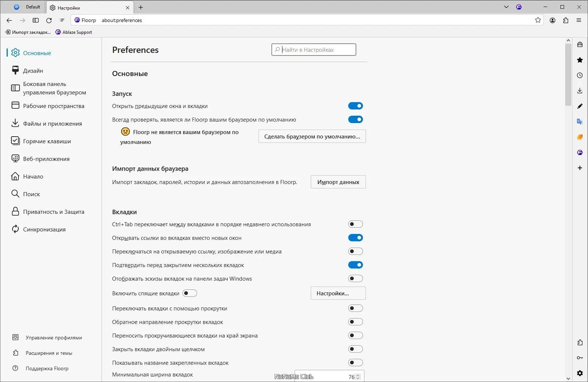This screenshot has height=382, width=588.
Task: Enable Переключать вкладки с помощью прокрутки
Action: coord(356,309)
